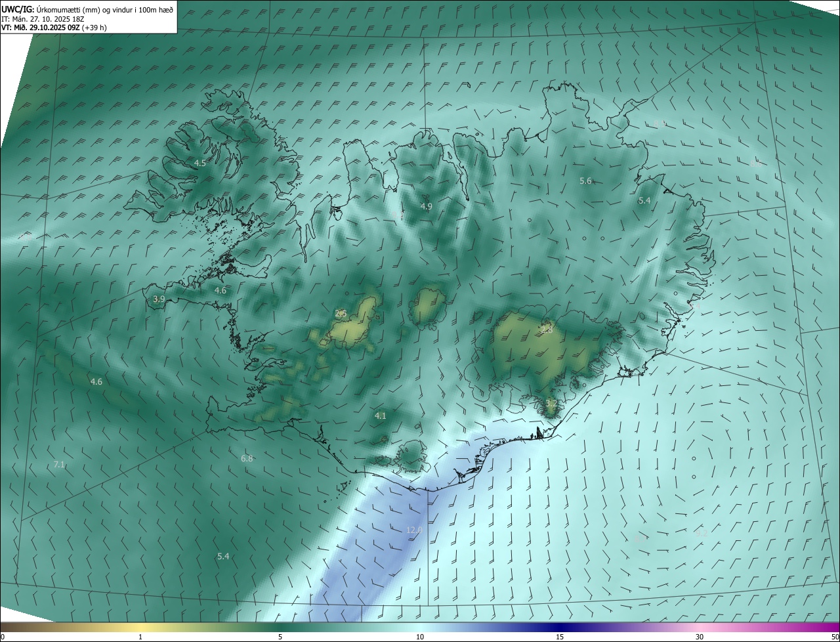Click the 7.1 value label
Screen dimensions: 840x642
pos(59,464)
